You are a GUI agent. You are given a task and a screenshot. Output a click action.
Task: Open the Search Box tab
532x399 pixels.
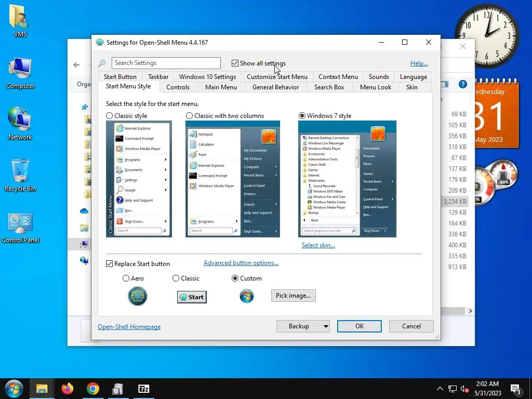(329, 87)
